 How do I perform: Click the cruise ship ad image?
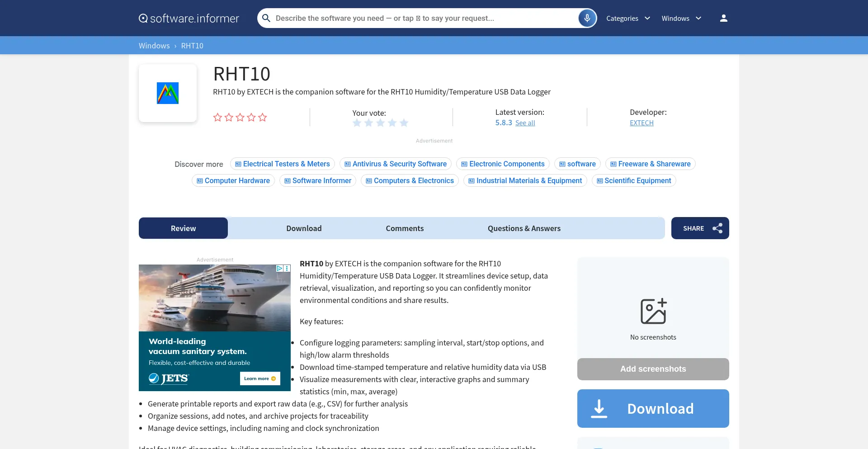215,298
